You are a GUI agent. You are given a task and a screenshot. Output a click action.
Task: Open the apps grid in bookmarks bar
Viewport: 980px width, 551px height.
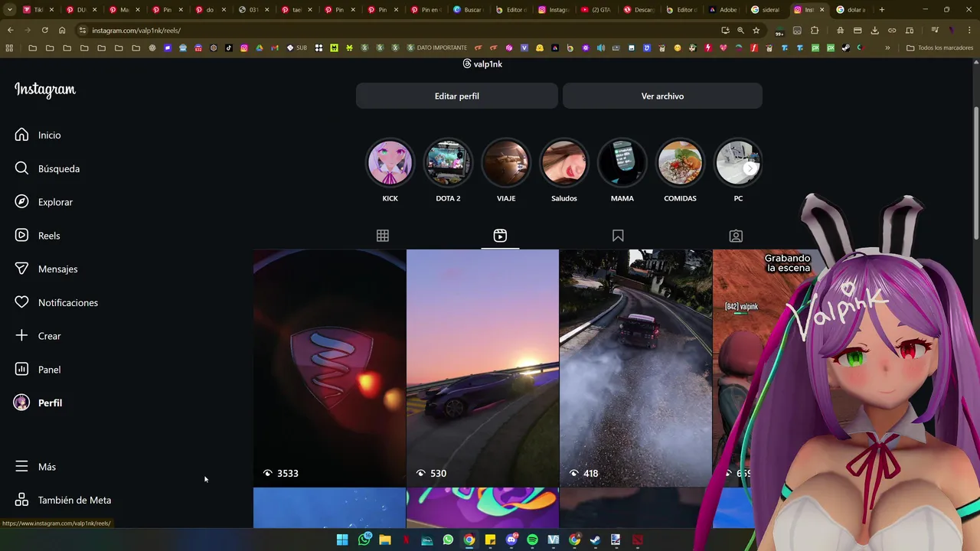pos(9,48)
